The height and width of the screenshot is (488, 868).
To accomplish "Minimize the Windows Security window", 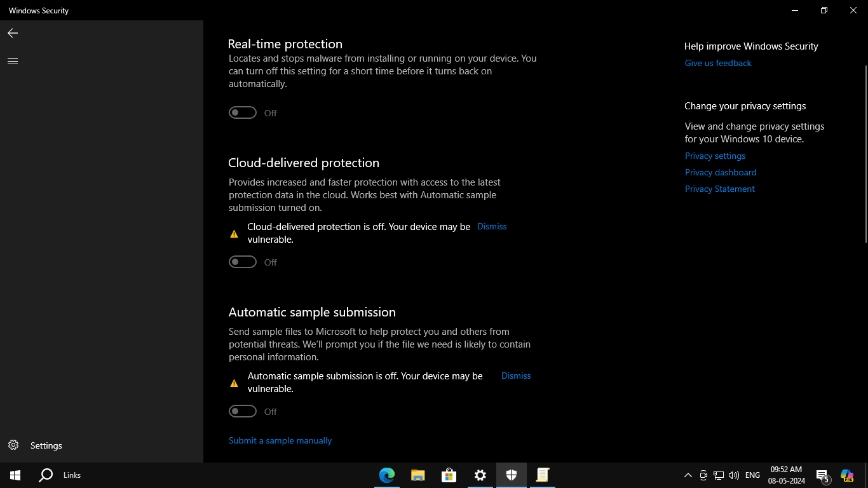I will pyautogui.click(x=795, y=10).
